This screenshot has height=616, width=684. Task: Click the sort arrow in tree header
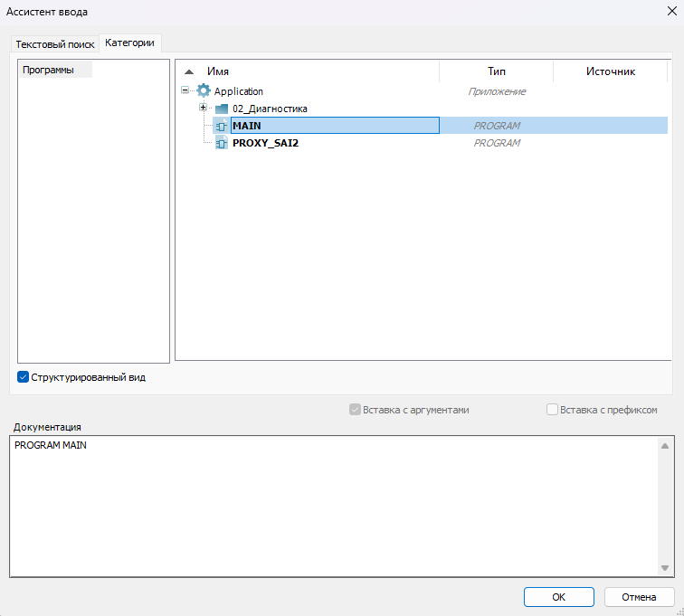tap(189, 71)
